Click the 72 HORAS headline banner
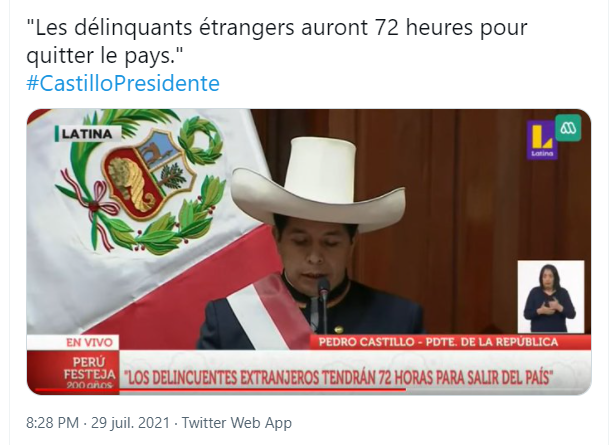This screenshot has width=610, height=445. 338,377
